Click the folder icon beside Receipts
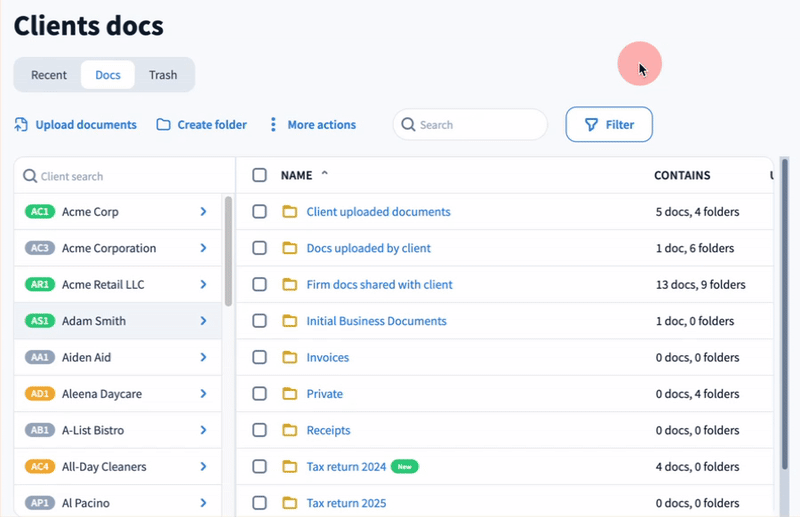 click(x=290, y=430)
